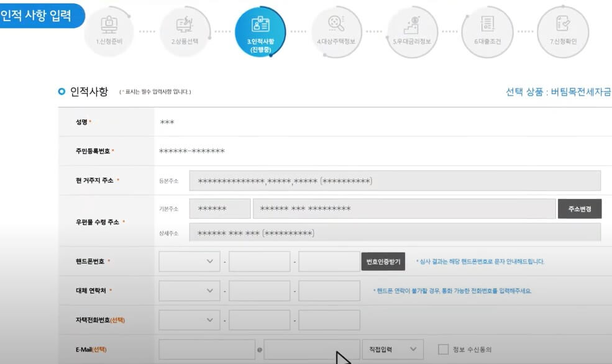Click the active step 3 인적사항 icon
This screenshot has height=364, width=612.
coord(260,32)
